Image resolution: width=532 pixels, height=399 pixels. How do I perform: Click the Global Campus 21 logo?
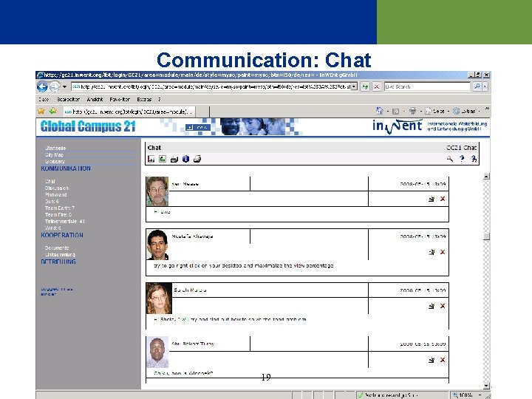point(88,126)
